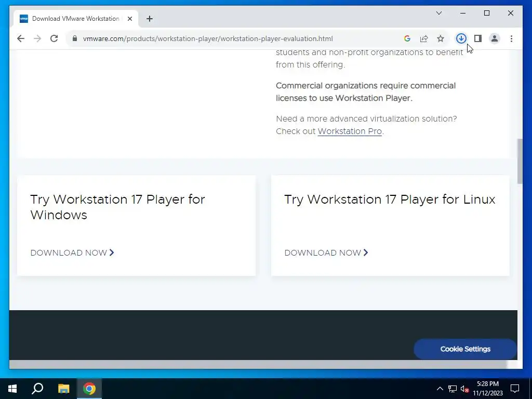
Task: Reload the VMware page
Action: tap(54, 38)
